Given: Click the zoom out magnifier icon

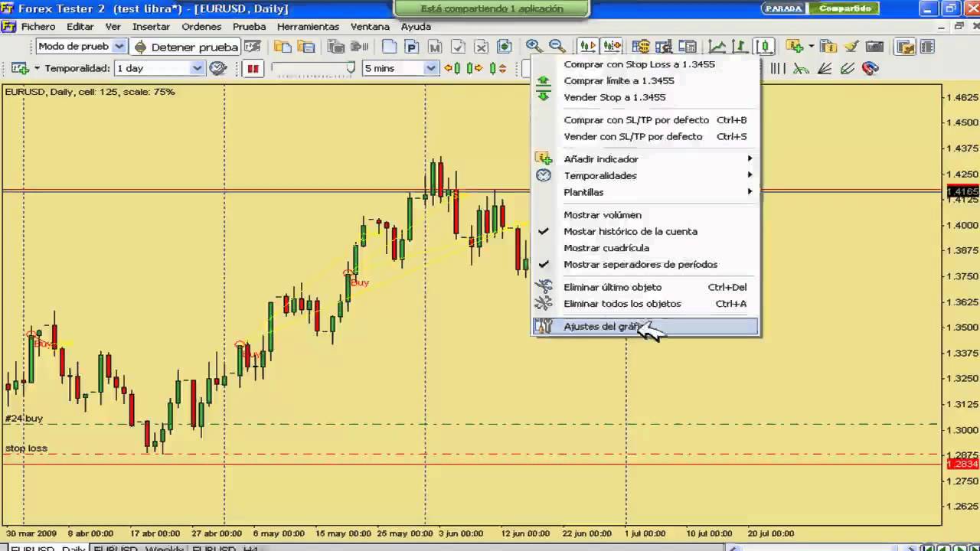Looking at the screenshot, I should click(557, 46).
